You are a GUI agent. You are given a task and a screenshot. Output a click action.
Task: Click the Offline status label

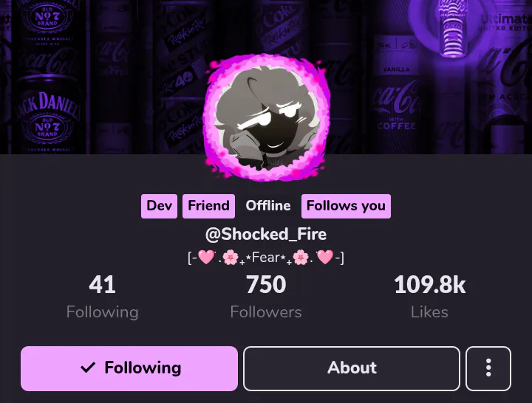tap(268, 206)
